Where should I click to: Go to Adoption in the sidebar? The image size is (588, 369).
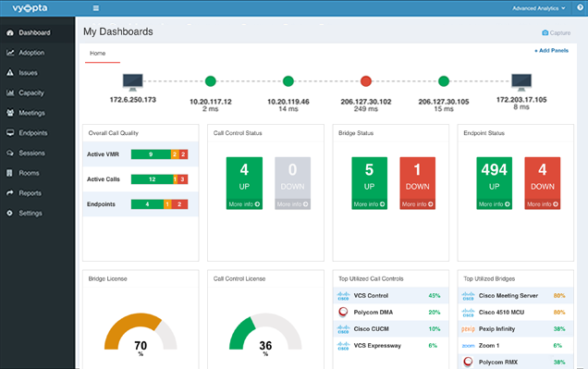31,53
